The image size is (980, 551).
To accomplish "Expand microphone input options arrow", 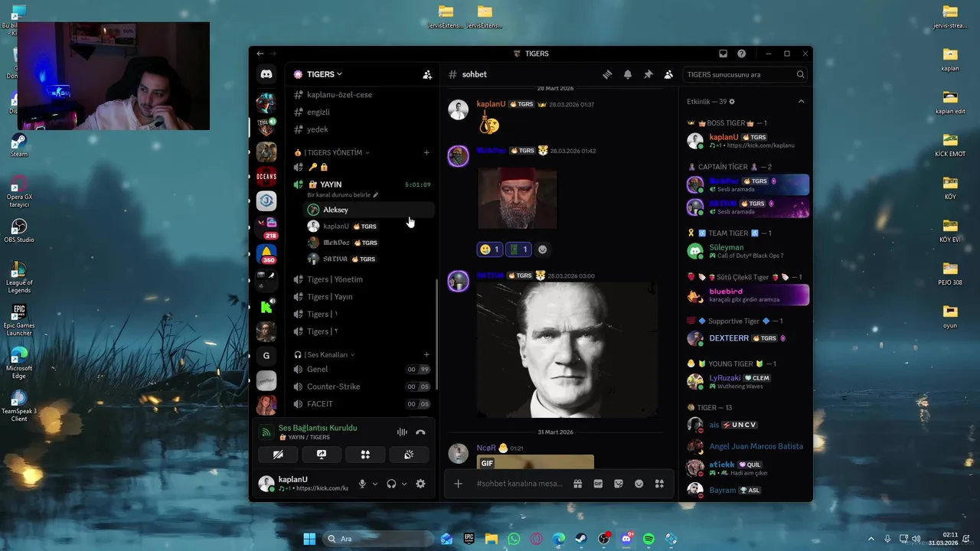I will coord(375,484).
